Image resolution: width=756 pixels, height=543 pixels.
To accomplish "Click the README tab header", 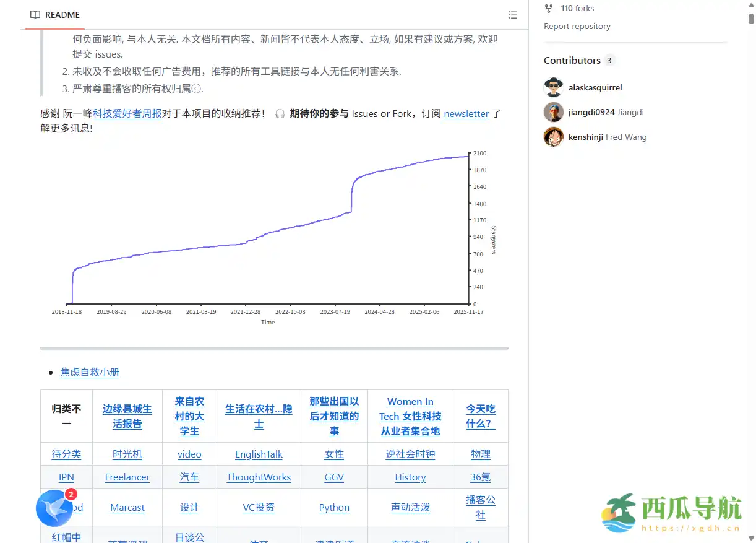I will (54, 15).
